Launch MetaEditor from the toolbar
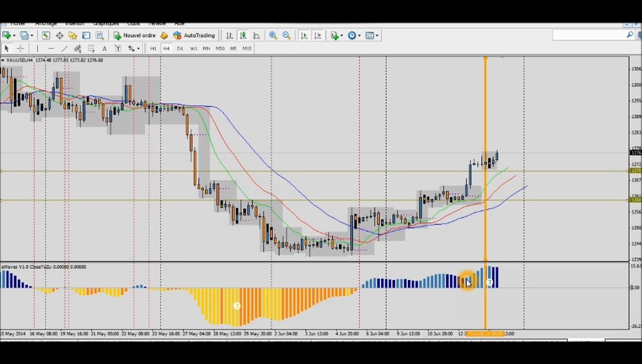The height and width of the screenshot is (364, 642). pyautogui.click(x=164, y=35)
